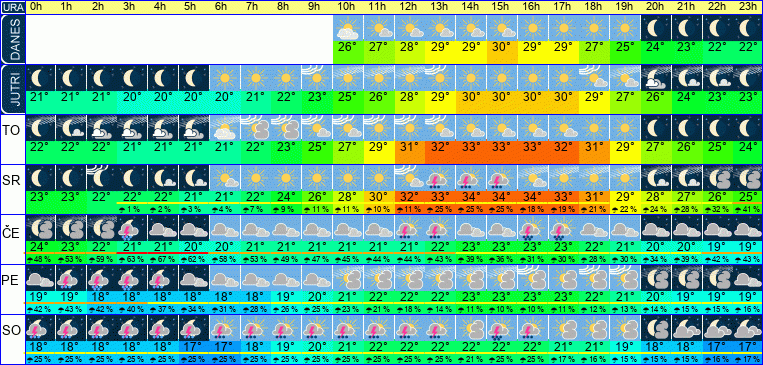Click the SO 21h cloudy moon icon

(687, 328)
